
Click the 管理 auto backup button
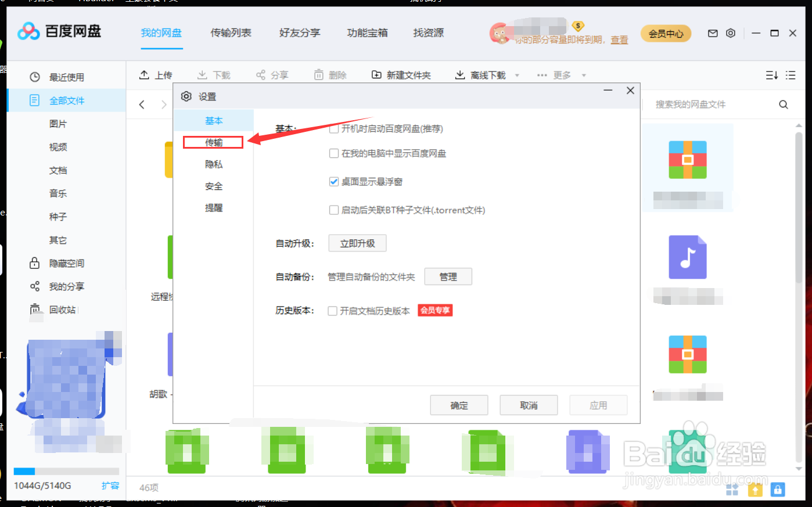point(448,277)
